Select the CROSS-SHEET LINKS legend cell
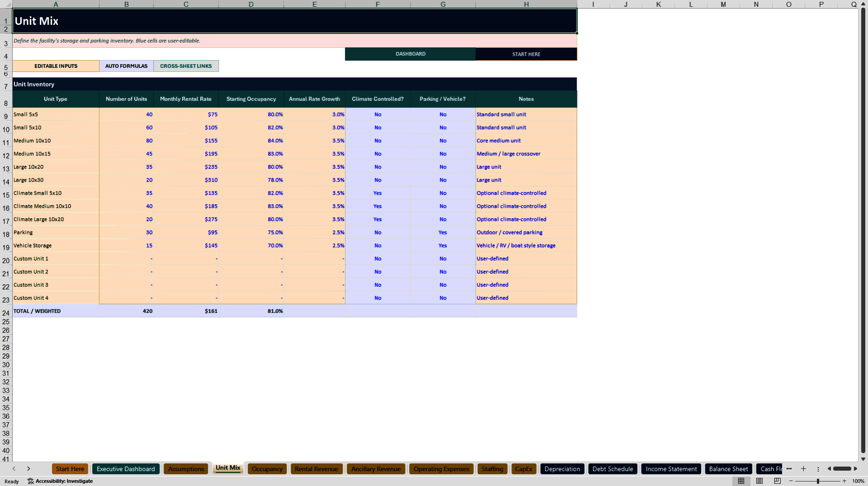The width and height of the screenshot is (868, 486). tap(186, 66)
